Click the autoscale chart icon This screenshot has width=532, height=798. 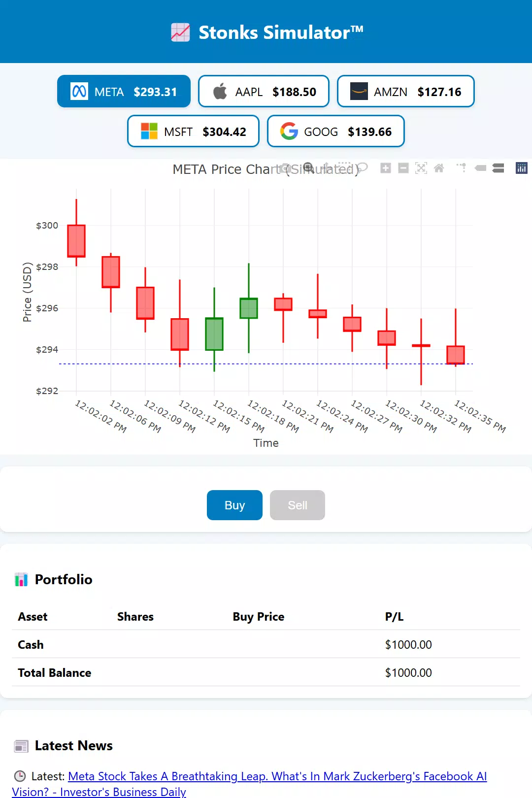point(421,168)
